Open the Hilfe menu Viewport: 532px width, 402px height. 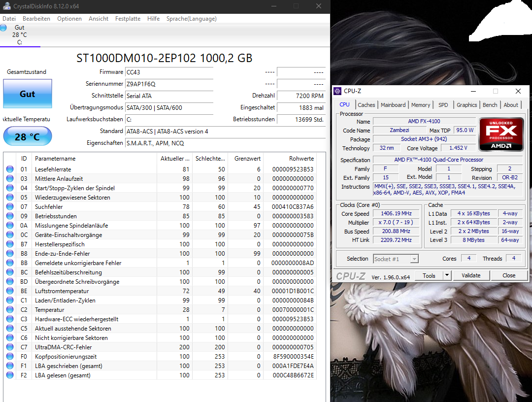coord(153,19)
